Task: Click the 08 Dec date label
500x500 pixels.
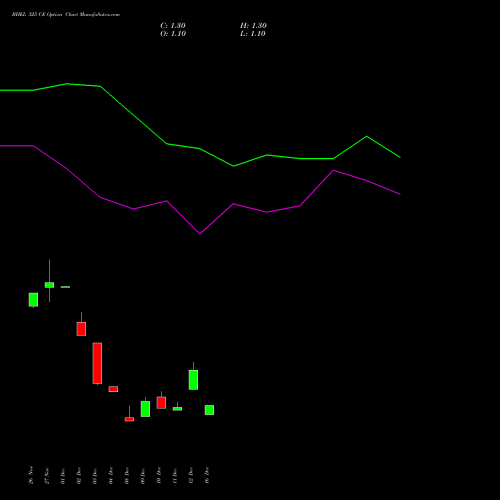Action: (127, 475)
